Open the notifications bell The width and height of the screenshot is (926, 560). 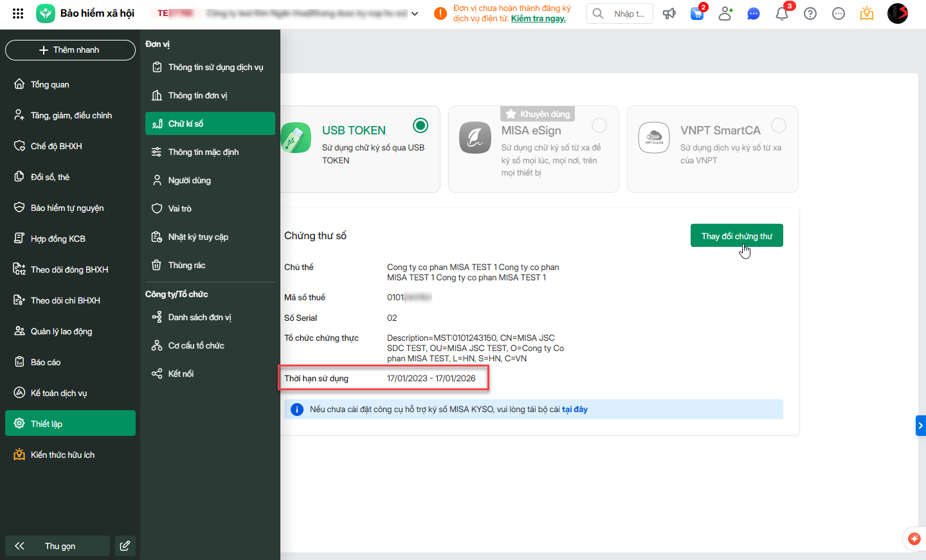coord(782,14)
